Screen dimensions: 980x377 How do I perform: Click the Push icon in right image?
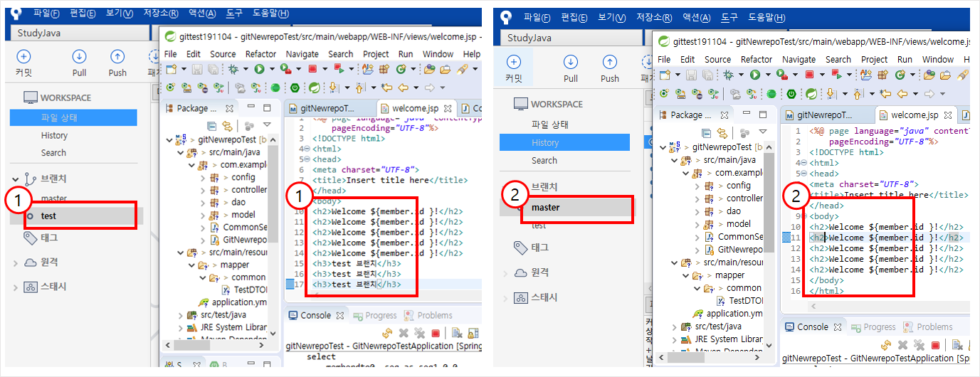tap(609, 63)
